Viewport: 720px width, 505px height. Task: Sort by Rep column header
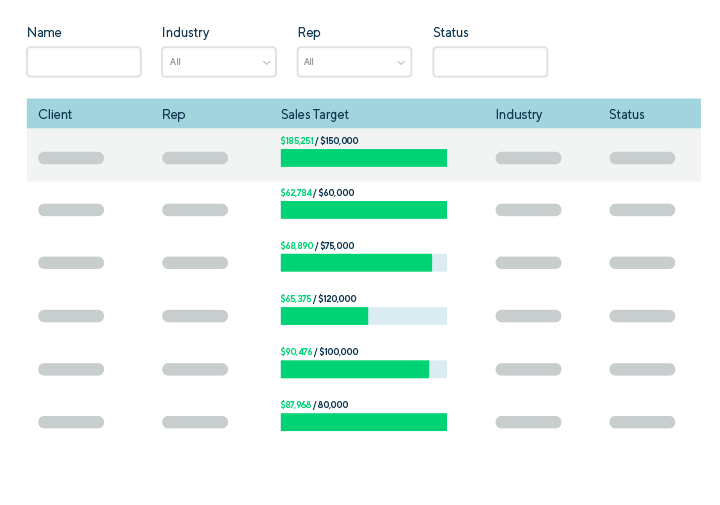pyautogui.click(x=174, y=114)
